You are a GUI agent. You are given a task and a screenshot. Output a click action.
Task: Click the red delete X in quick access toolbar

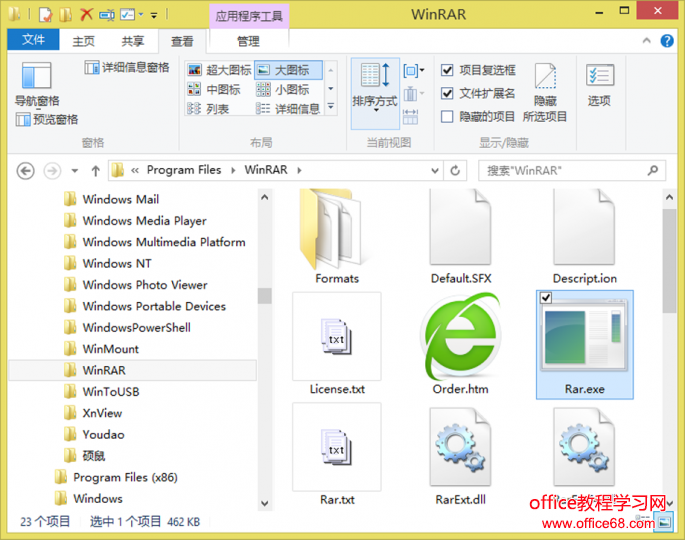click(x=86, y=14)
